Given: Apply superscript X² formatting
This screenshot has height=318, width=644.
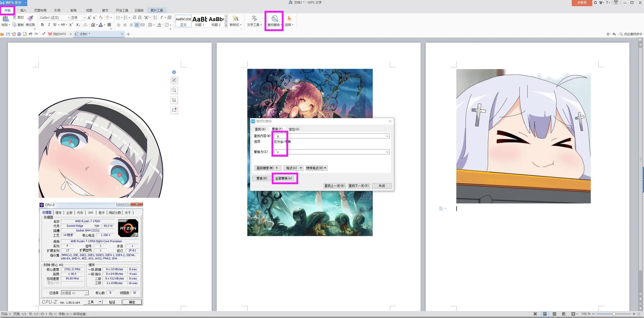Looking at the screenshot, I should pos(71,25).
